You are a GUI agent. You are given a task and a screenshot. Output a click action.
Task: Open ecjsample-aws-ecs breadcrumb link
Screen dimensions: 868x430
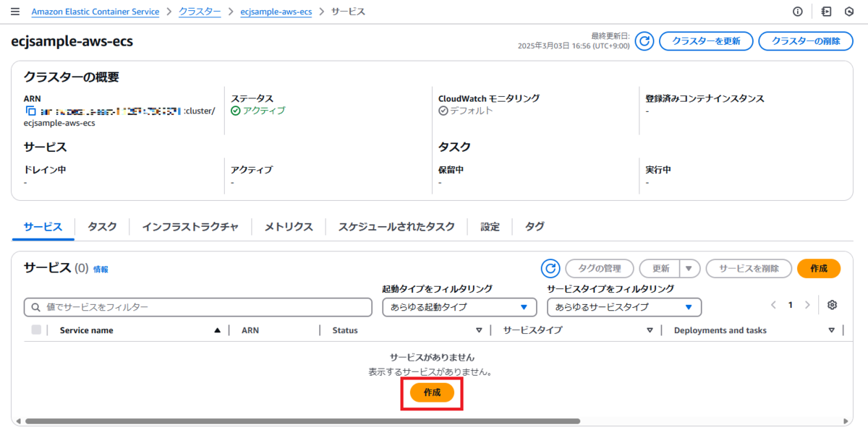tap(276, 12)
